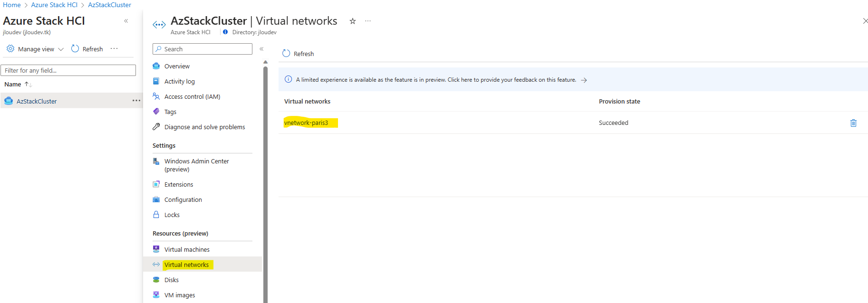Open more options ellipsis beside AzStackCluster row
The width and height of the screenshot is (868, 303).
click(x=136, y=101)
